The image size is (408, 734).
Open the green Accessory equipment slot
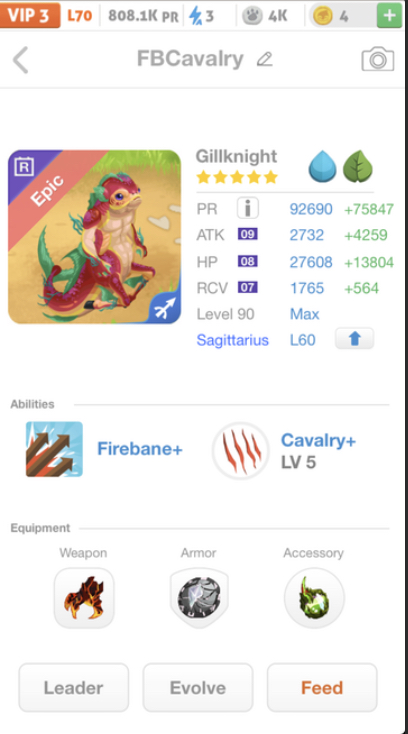coord(314,598)
